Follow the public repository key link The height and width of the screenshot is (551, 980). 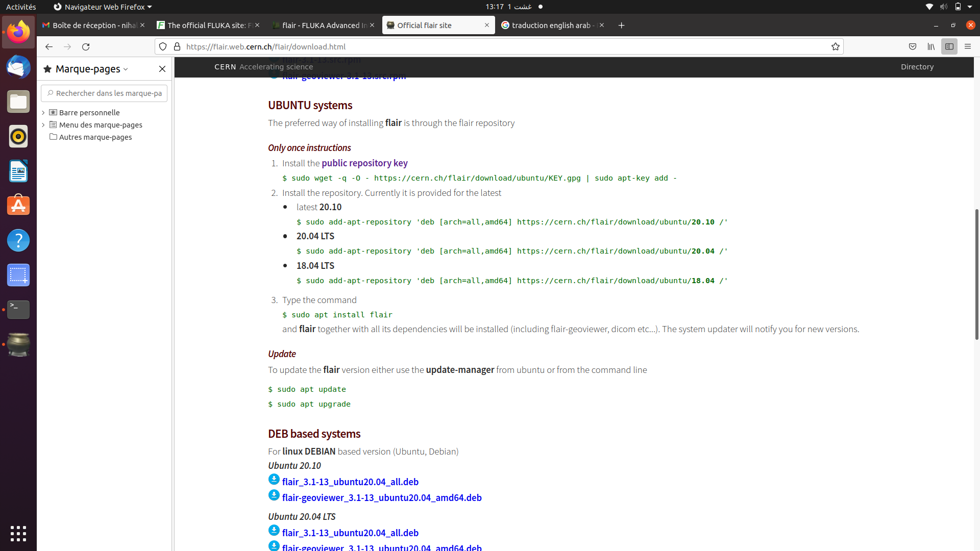(364, 163)
